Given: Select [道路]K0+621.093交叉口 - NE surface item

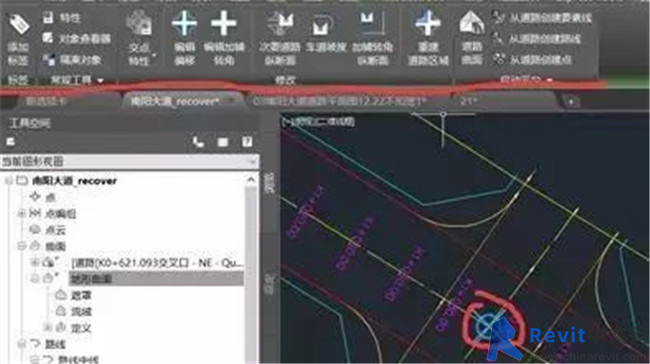Looking at the screenshot, I should 158,263.
